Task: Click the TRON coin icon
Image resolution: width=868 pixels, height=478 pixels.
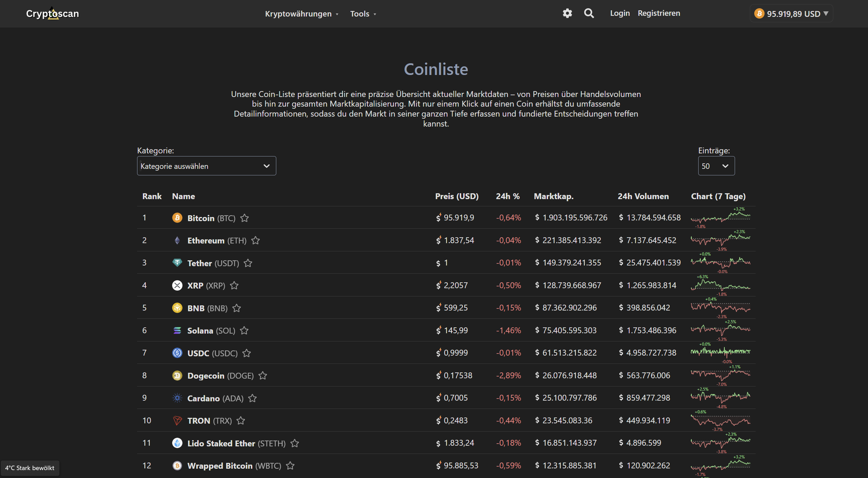Action: point(177,421)
